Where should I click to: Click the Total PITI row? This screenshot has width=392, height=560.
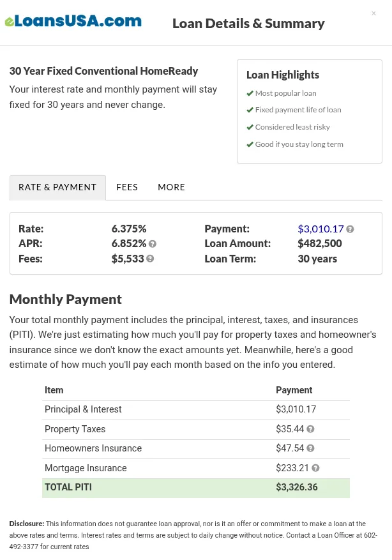(x=196, y=487)
